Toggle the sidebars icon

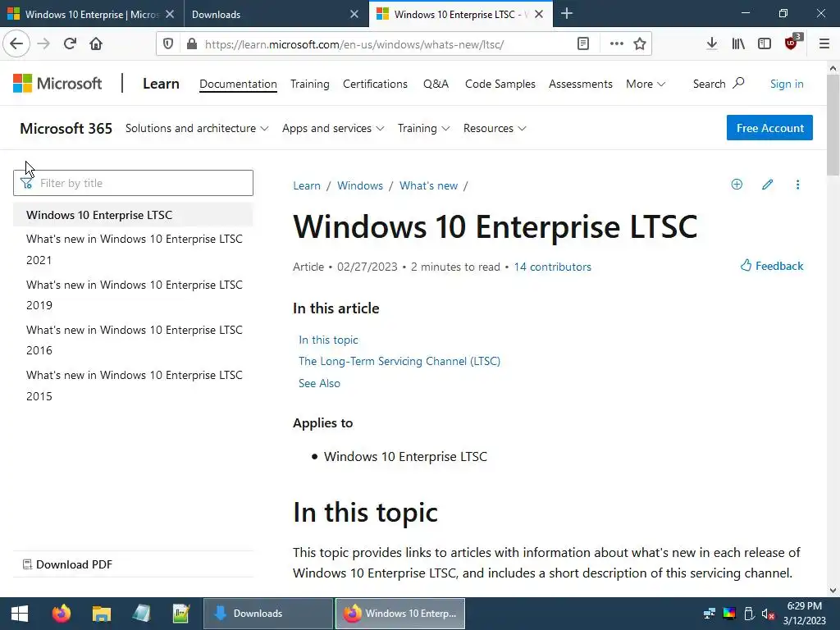click(x=765, y=44)
